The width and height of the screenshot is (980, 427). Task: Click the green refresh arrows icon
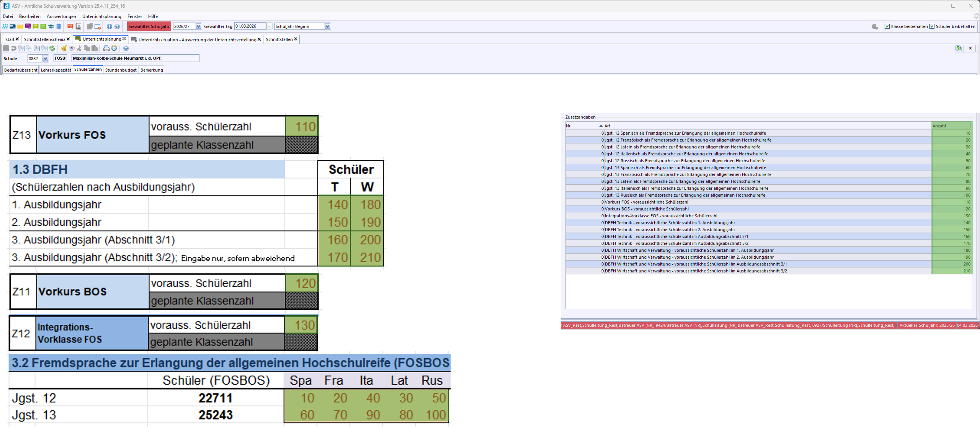[52, 48]
